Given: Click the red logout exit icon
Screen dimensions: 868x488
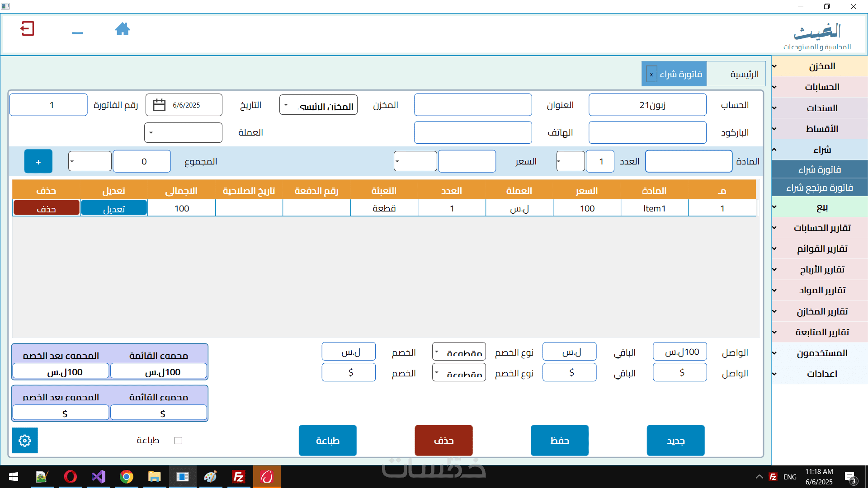Looking at the screenshot, I should [27, 29].
